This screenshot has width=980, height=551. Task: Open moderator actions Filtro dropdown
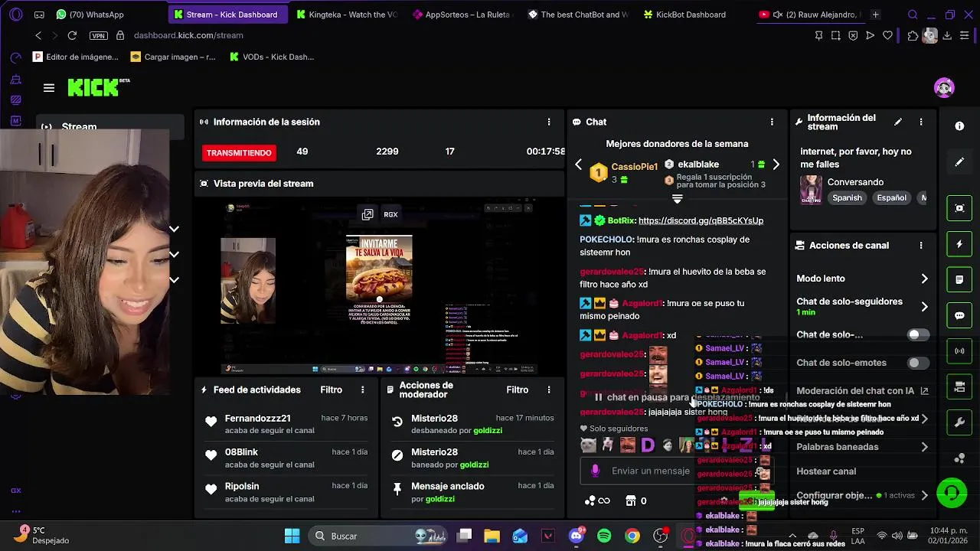pyautogui.click(x=517, y=390)
